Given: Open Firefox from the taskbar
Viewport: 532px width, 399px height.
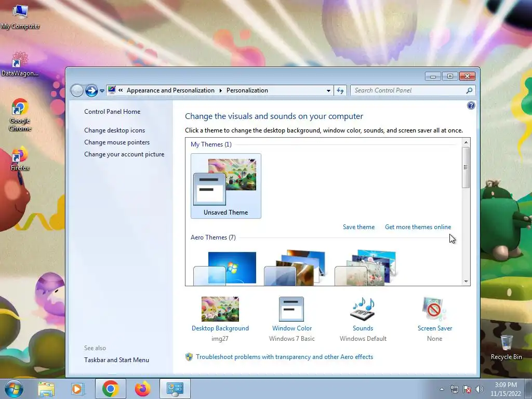Looking at the screenshot, I should click(x=142, y=389).
